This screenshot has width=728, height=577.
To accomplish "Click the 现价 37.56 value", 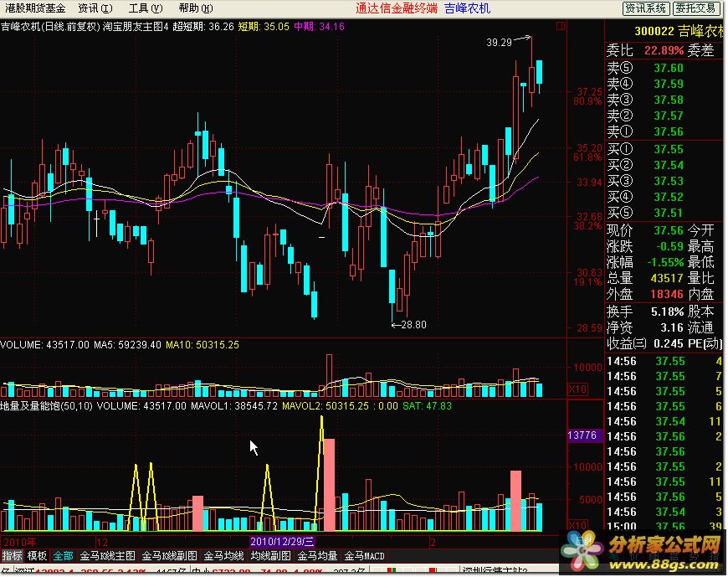I will pyautogui.click(x=669, y=230).
